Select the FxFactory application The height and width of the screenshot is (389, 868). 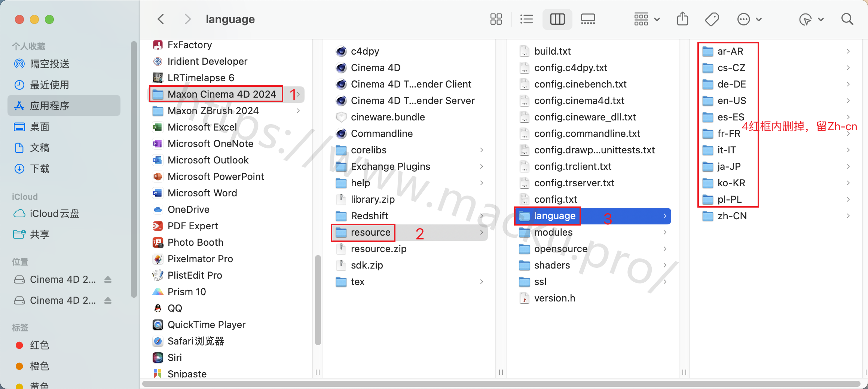[227, 45]
